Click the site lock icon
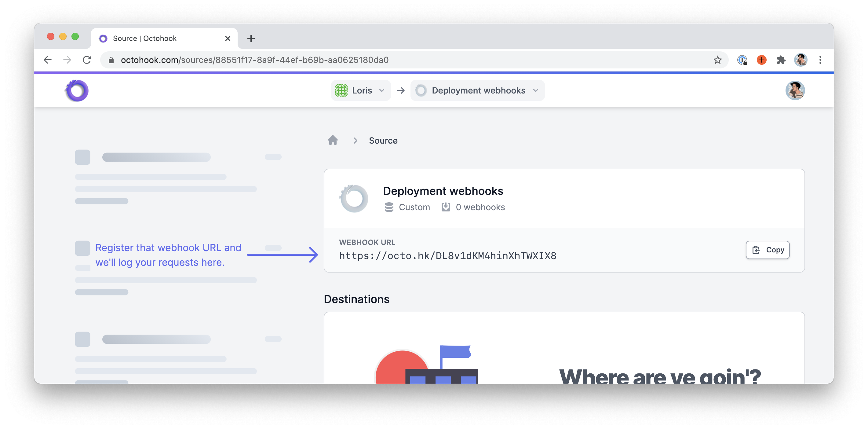This screenshot has width=868, height=429. [x=111, y=60]
